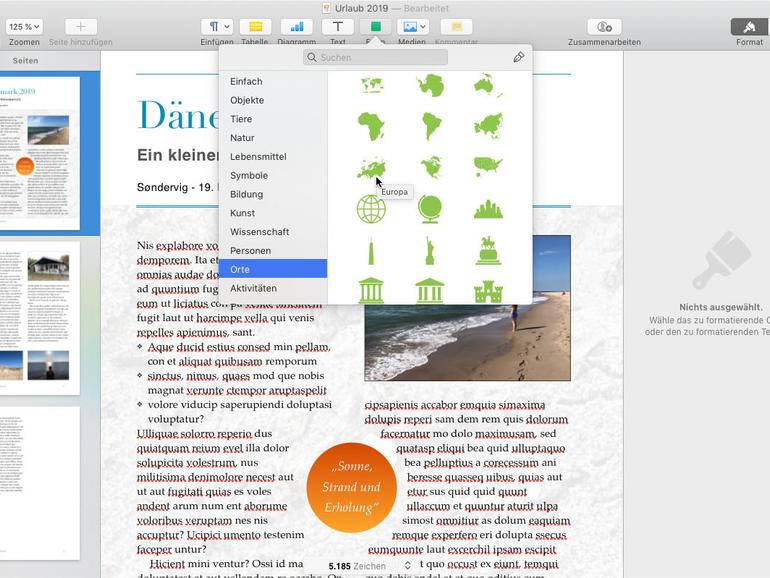Click the Zusammenarbeiten button
Screen dimensions: 770x578
(x=604, y=27)
